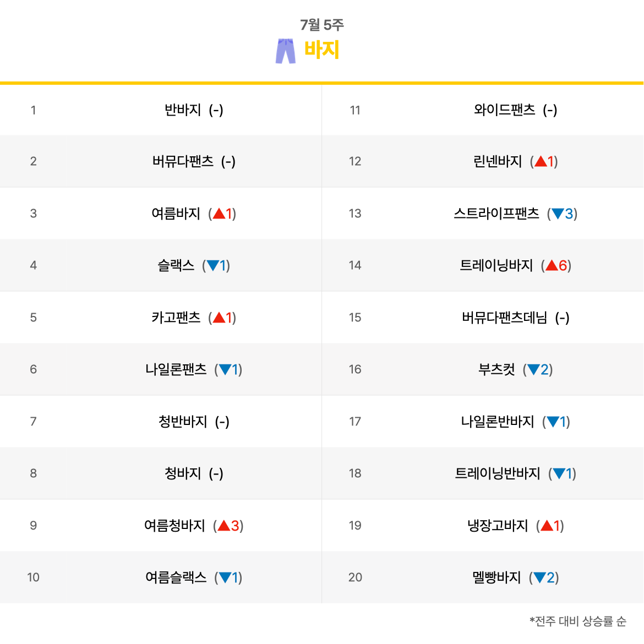Click the red up arrow beside 냉장고바지
This screenshot has width=644, height=644.
pos(547,525)
